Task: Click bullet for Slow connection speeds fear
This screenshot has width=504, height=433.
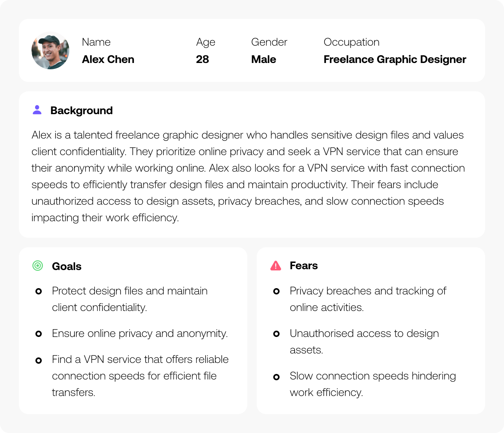Action: 276,377
